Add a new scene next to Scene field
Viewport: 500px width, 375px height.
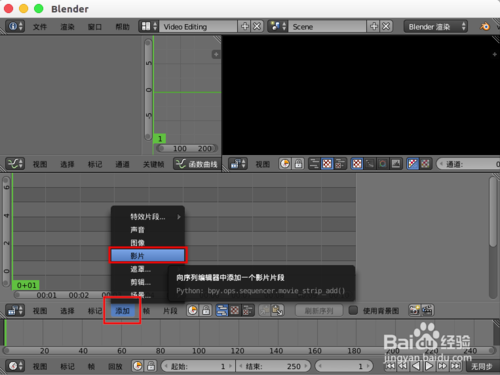pos(374,26)
